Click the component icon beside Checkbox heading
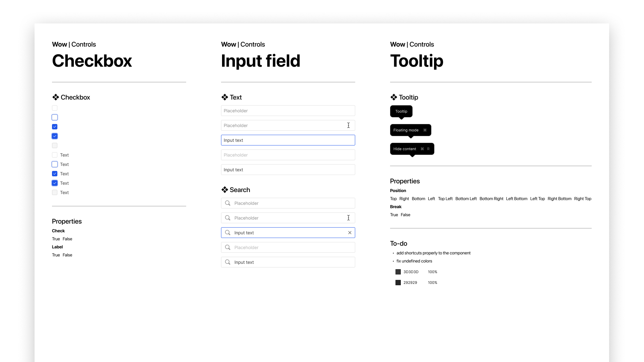Viewport: 644px width, 362px height. pos(56,97)
